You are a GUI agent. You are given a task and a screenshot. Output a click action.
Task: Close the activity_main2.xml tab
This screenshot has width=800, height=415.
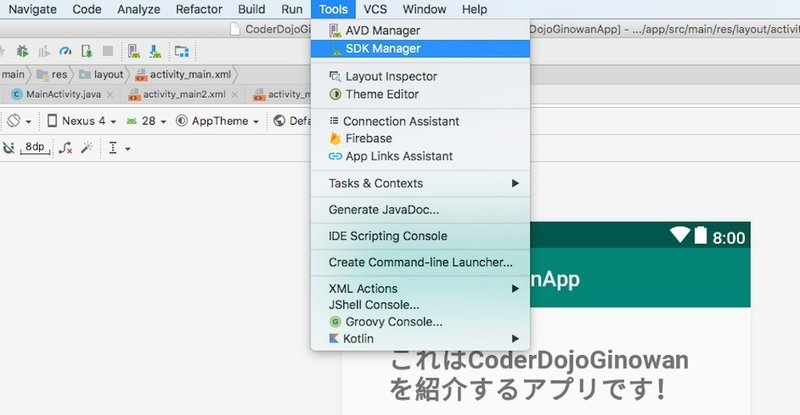(x=235, y=94)
